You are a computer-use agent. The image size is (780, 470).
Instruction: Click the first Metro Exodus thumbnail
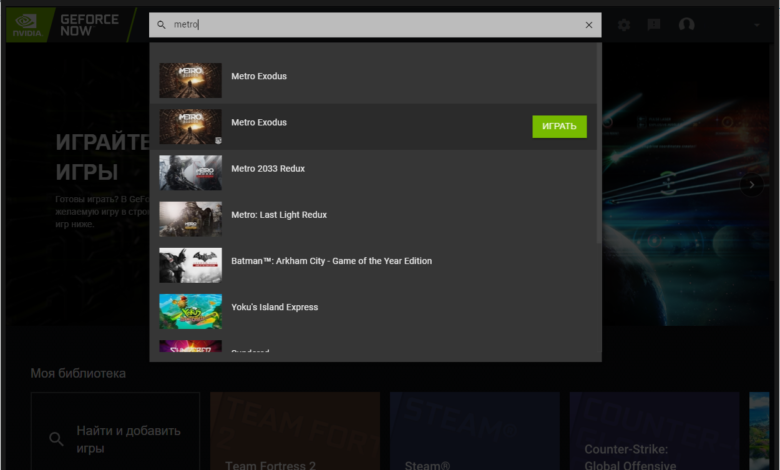coord(191,80)
